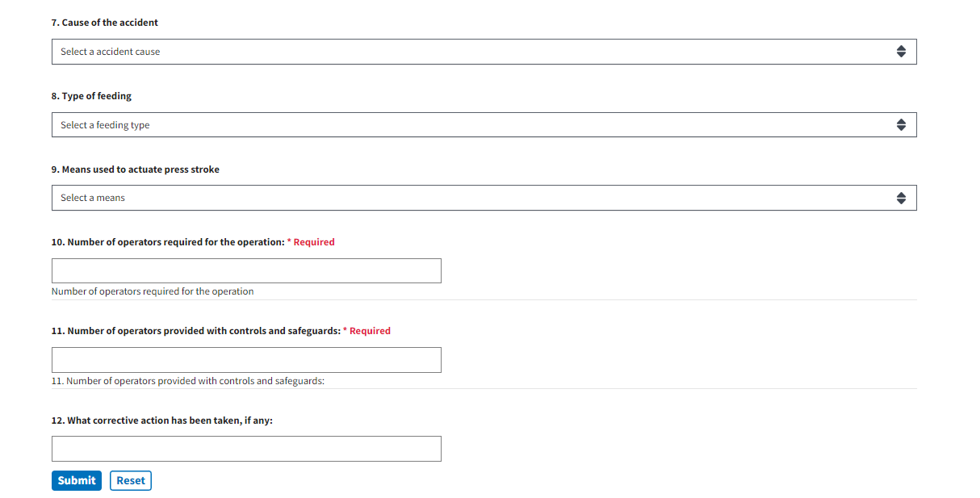Click the "Means used to actuate press stroke" label
This screenshot has width=980, height=498.
[x=136, y=169]
